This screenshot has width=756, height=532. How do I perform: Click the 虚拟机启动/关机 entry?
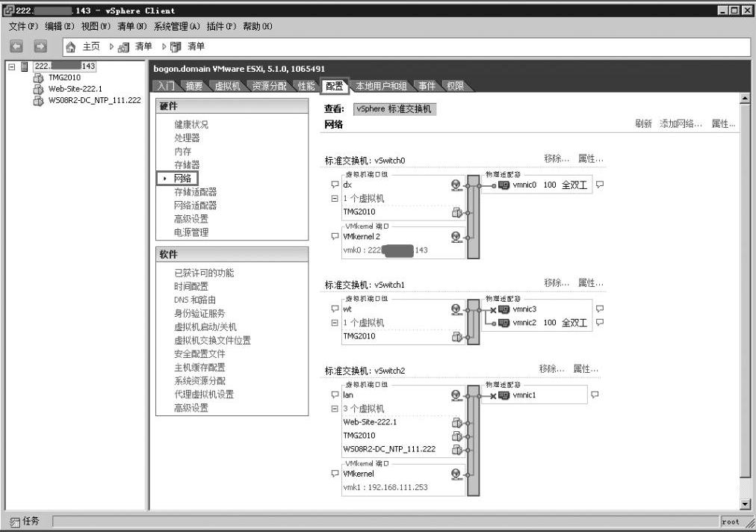(x=205, y=327)
